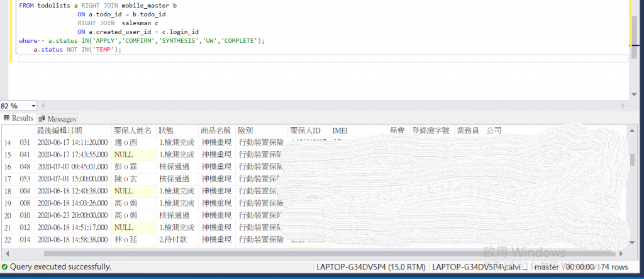Select the 業務員 column header
The height and width of the screenshot is (279, 644).
coord(469,131)
